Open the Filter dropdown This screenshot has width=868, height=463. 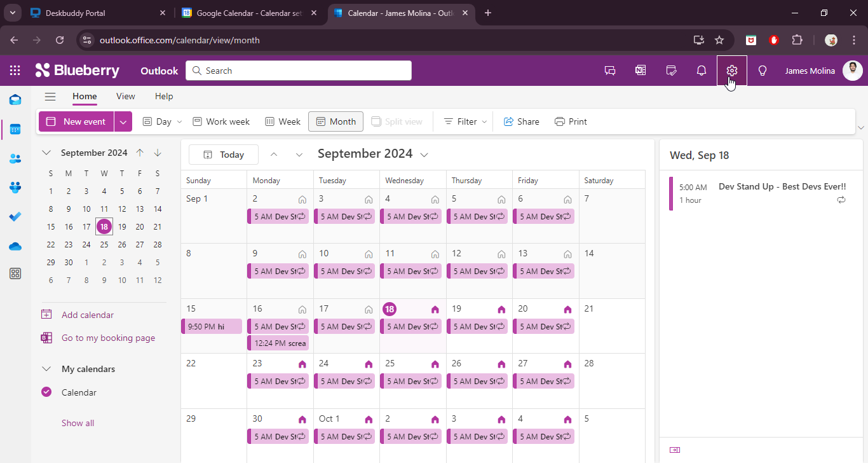point(466,121)
